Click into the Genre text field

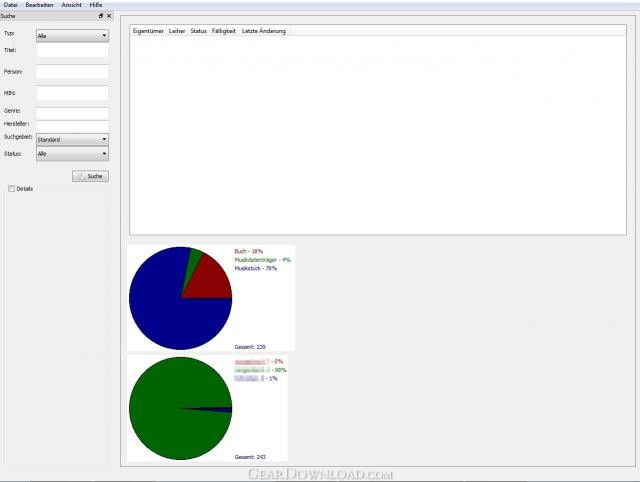click(x=72, y=113)
